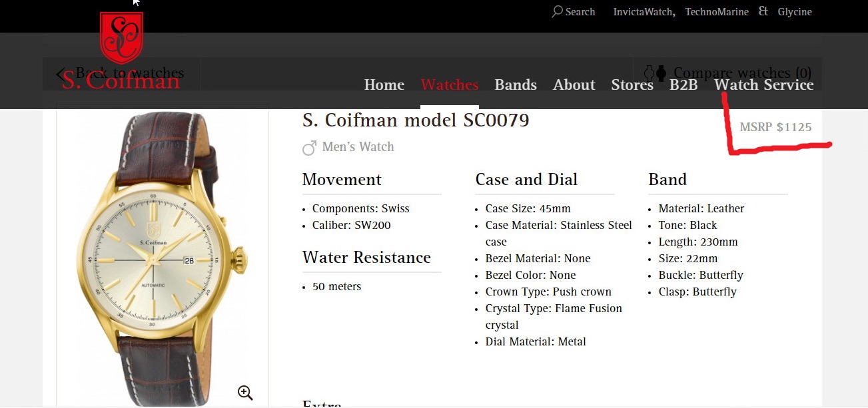Click the Water Resistance heading
Screen dimensions: 868x408
pyautogui.click(x=366, y=258)
